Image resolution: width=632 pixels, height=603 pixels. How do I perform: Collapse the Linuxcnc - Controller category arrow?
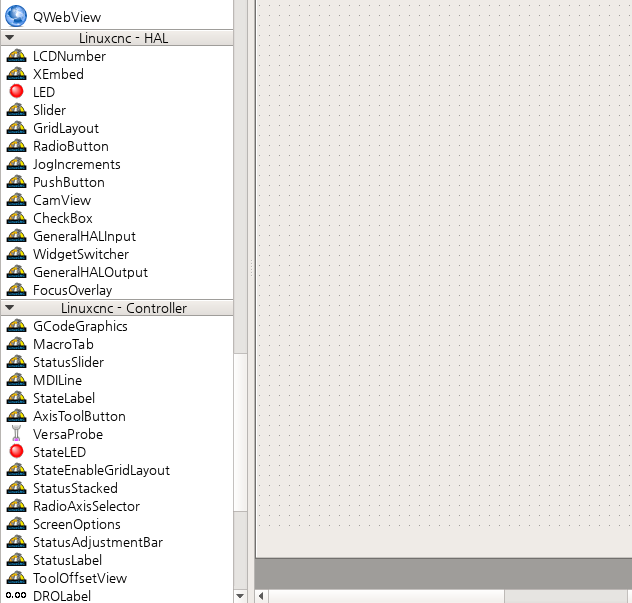click(x=10, y=308)
